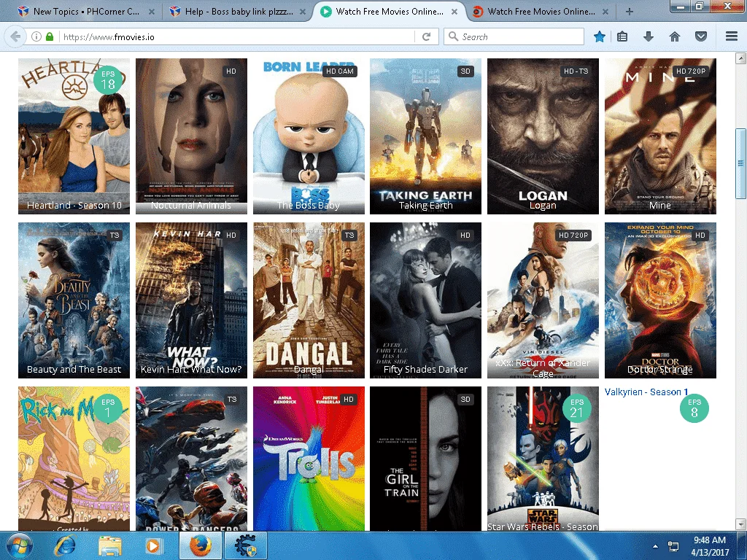Viewport: 747px width, 560px height.
Task: Click scrollbar down arrow on the page
Action: (740, 524)
